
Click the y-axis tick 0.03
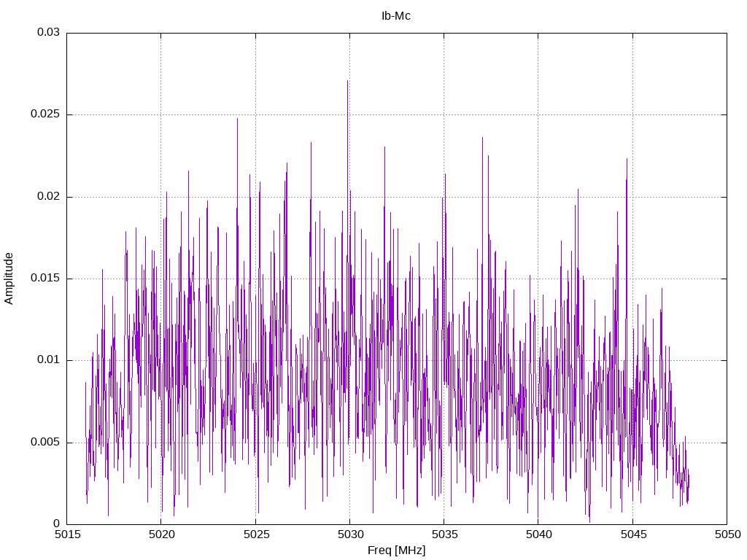coord(49,32)
